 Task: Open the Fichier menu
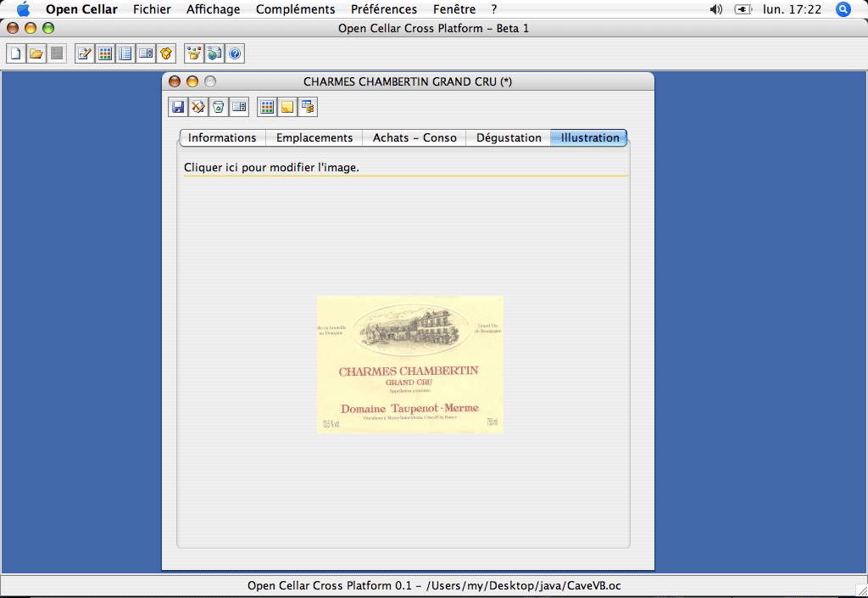click(x=152, y=9)
